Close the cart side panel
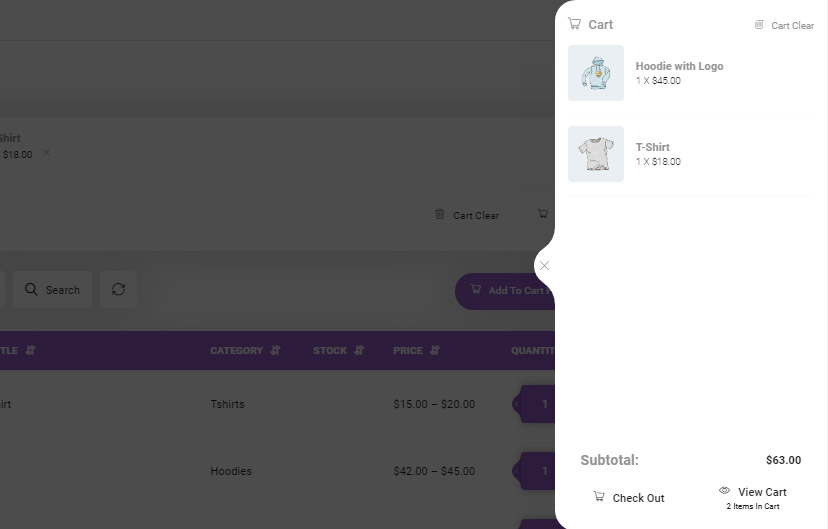This screenshot has width=828, height=529. [544, 266]
